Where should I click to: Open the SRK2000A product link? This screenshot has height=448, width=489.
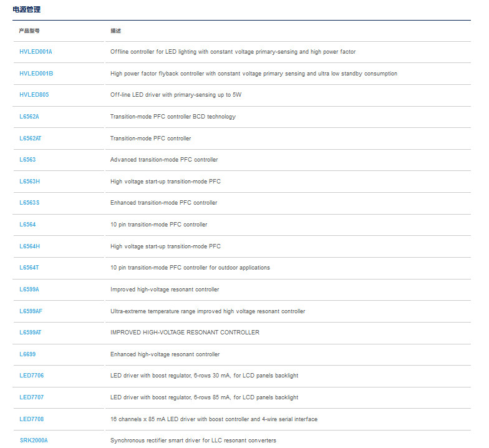[34, 441]
